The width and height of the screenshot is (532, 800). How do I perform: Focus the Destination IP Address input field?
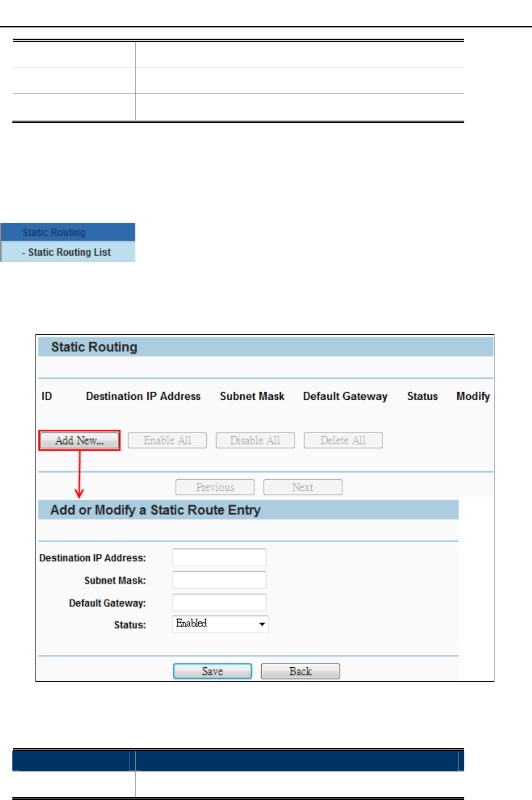click(219, 557)
